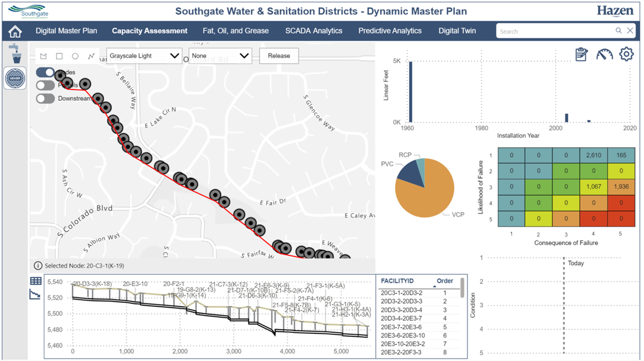644x361 pixels.
Task: Click the Home icon in navigation bar
Action: pyautogui.click(x=16, y=32)
